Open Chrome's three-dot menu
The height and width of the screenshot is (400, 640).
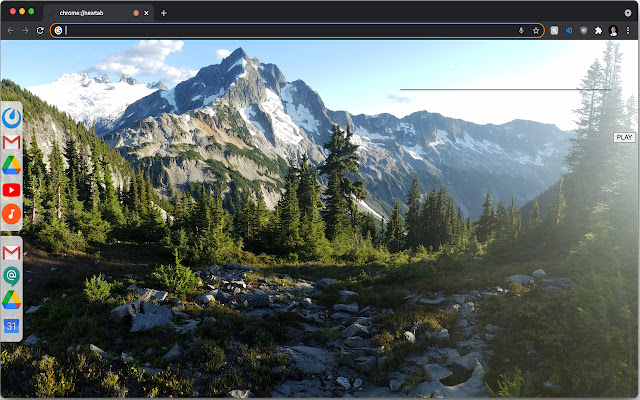pyautogui.click(x=628, y=31)
